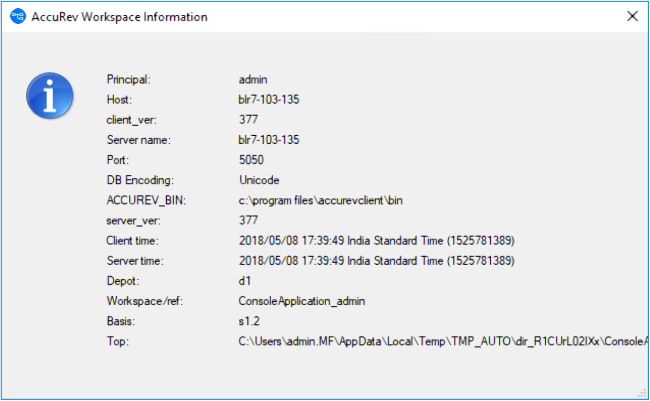Image resolution: width=650 pixels, height=401 pixels.
Task: Select the Depot value d1
Action: (x=245, y=281)
